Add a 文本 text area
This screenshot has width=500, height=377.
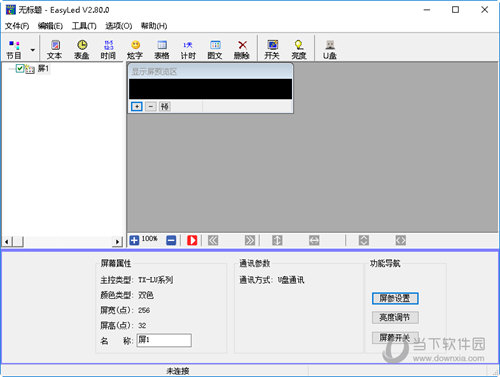tap(55, 49)
